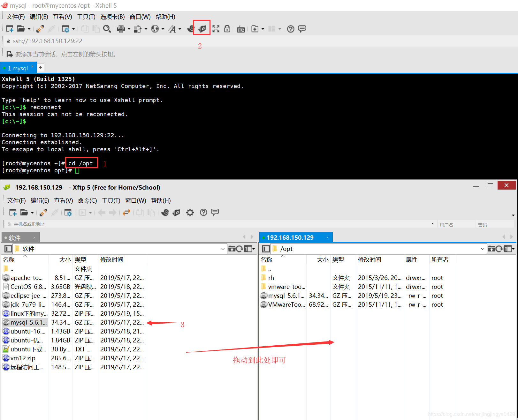The height and width of the screenshot is (420, 518).
Task: Click the Xftp feedback speech bubble icon
Action: click(215, 212)
